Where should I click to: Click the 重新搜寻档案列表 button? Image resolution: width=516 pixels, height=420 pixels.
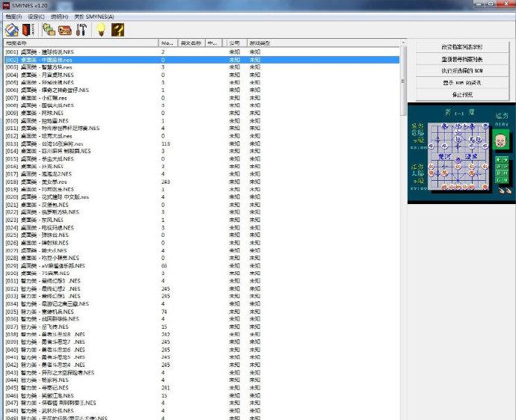[x=462, y=59]
